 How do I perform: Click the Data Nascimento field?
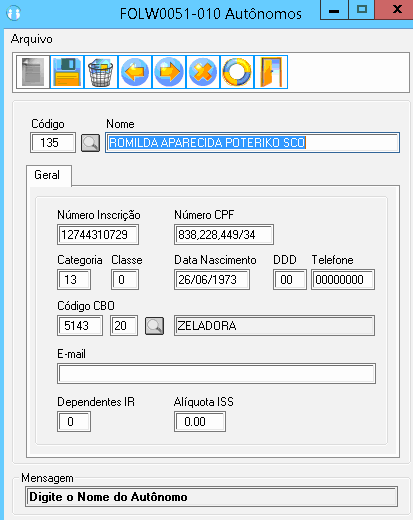212,279
